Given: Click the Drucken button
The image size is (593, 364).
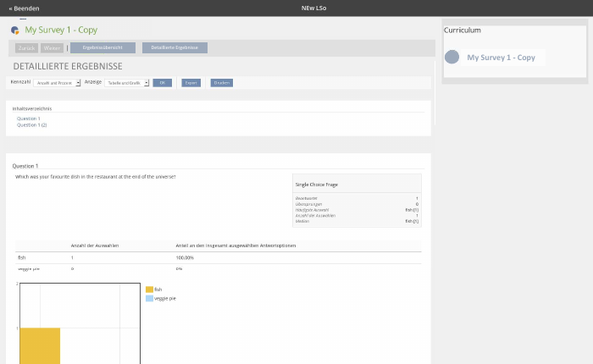Looking at the screenshot, I should tap(221, 83).
